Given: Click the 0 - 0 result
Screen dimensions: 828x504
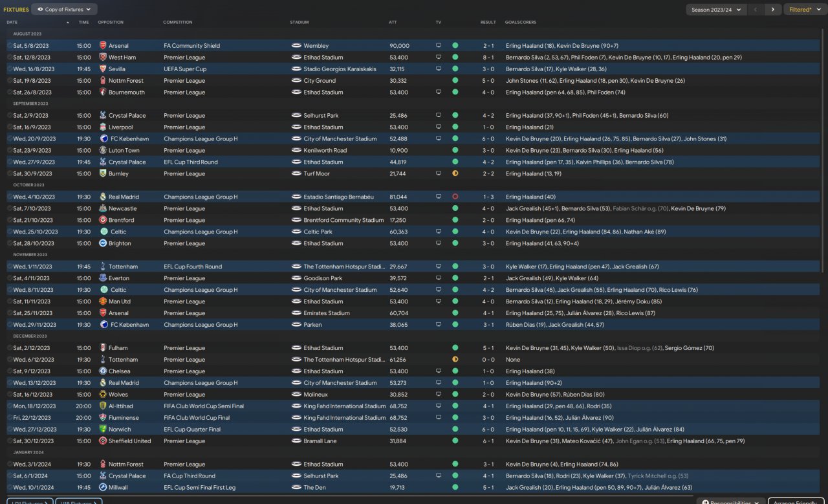Looking at the screenshot, I should click(488, 360).
